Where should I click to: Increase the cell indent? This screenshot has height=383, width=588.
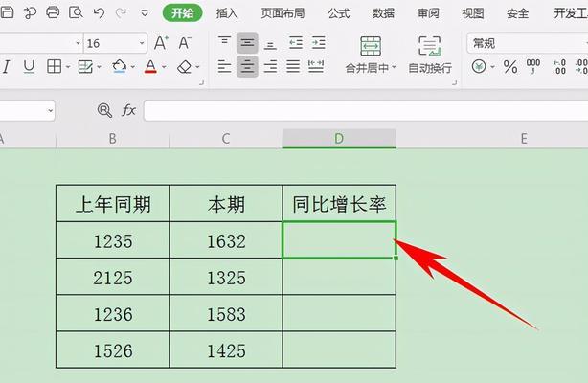click(318, 43)
